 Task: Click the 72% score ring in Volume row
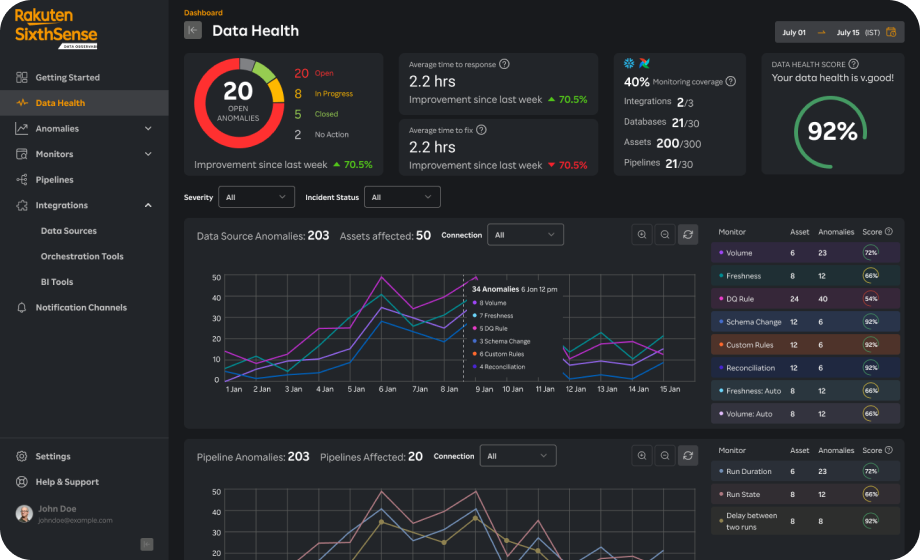[871, 252]
